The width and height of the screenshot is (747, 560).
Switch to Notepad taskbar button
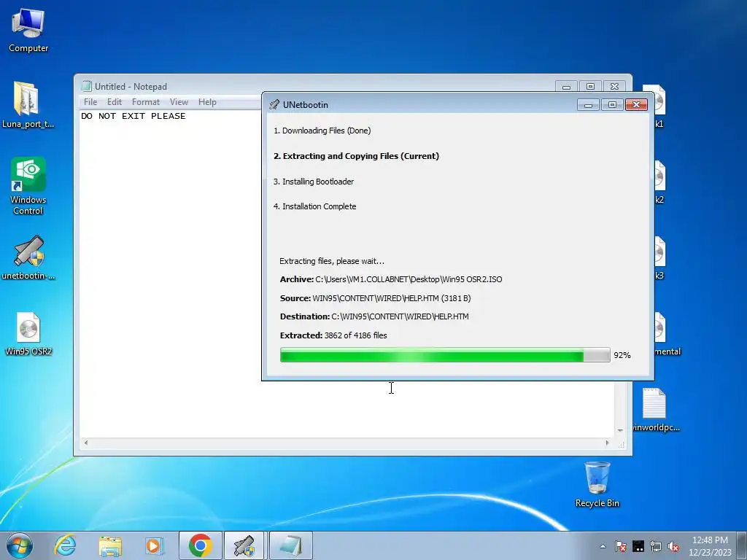pos(290,545)
